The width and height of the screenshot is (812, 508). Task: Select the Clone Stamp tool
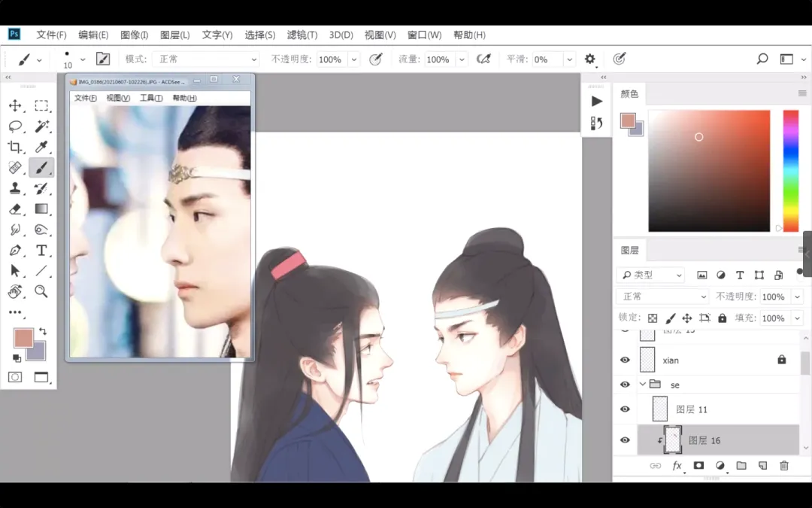[15, 188]
